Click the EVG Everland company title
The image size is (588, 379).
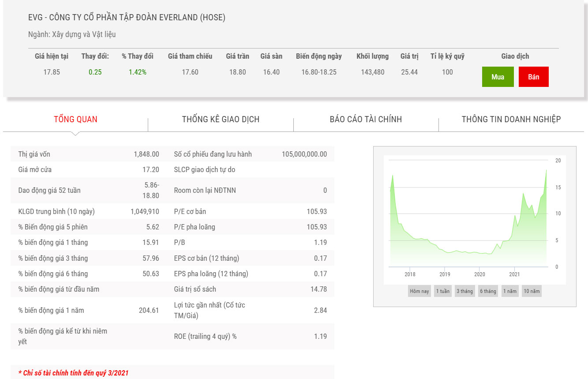pyautogui.click(x=127, y=18)
